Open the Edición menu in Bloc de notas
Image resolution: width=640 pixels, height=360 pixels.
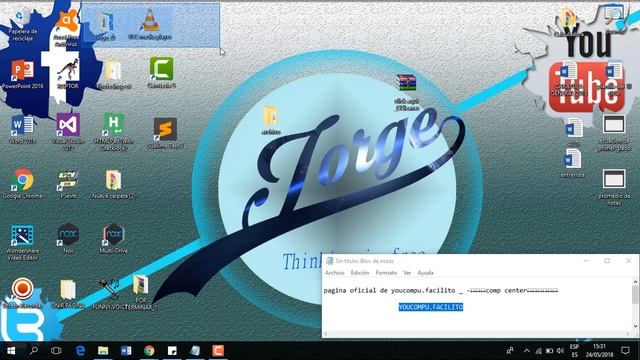(x=360, y=273)
